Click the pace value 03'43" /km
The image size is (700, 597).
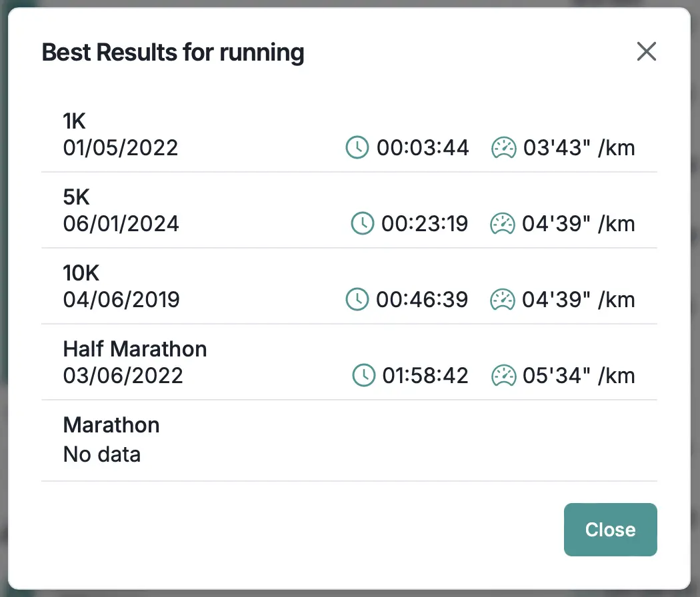point(580,148)
